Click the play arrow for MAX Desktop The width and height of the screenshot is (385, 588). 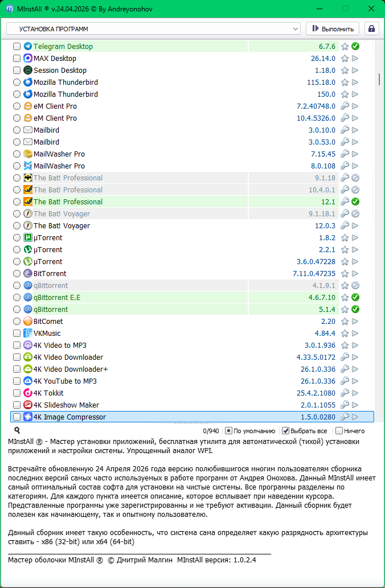pyautogui.click(x=355, y=59)
